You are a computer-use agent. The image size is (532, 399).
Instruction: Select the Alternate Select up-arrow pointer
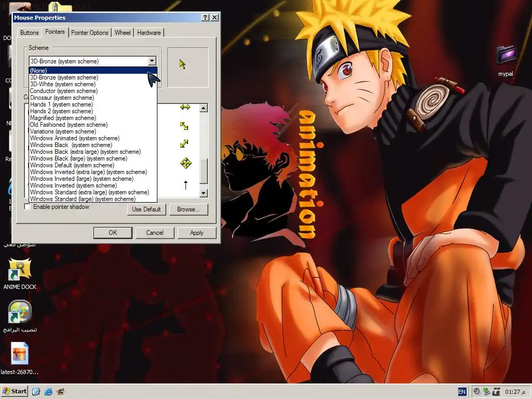click(x=185, y=185)
